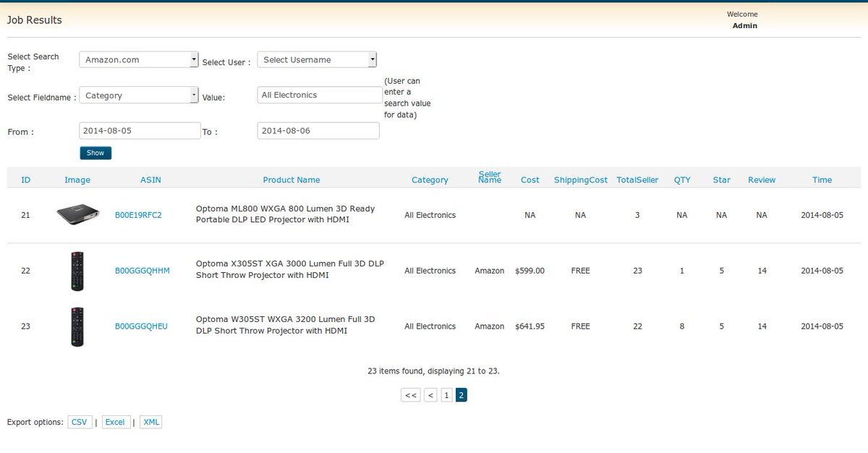Image resolution: width=868 pixels, height=453 pixels.
Task: Click the QTY value 8
Action: coord(682,326)
